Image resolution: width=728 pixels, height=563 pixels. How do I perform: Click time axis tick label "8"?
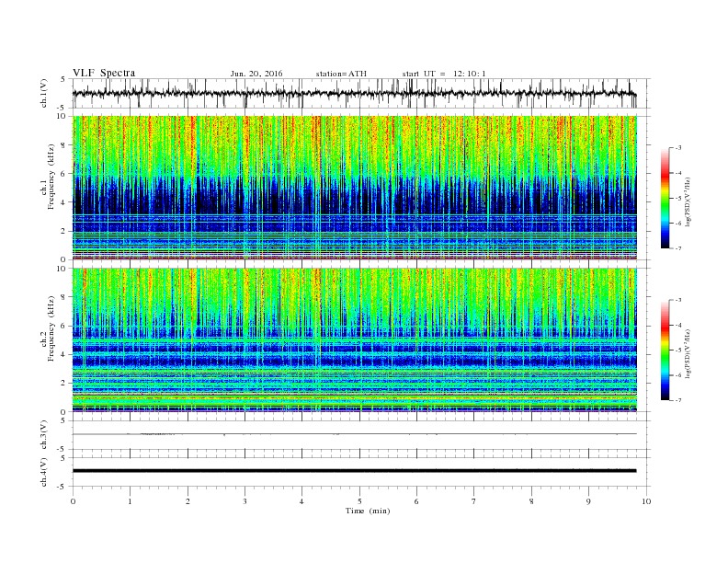531,501
